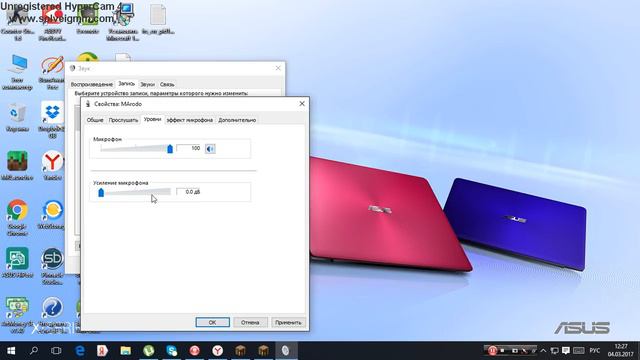Switch to the Прослушать tab
This screenshot has height=360, width=640.
tap(123, 120)
